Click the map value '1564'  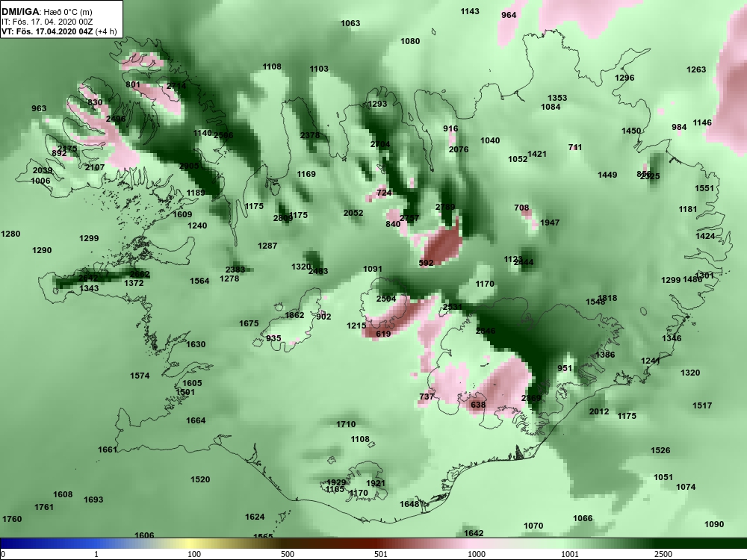(199, 281)
